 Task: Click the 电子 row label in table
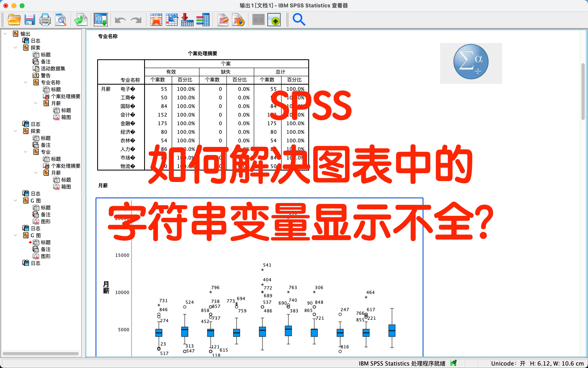point(128,89)
